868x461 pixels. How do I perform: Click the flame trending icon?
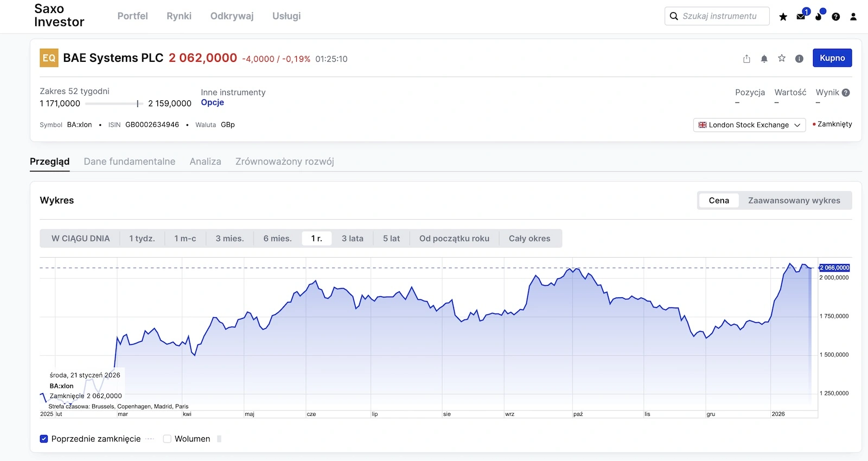(818, 17)
